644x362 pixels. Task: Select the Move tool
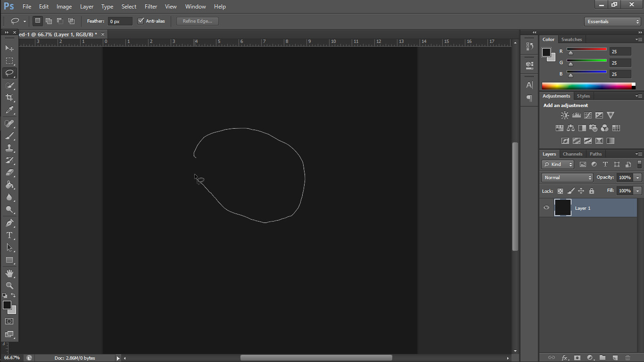(x=9, y=48)
